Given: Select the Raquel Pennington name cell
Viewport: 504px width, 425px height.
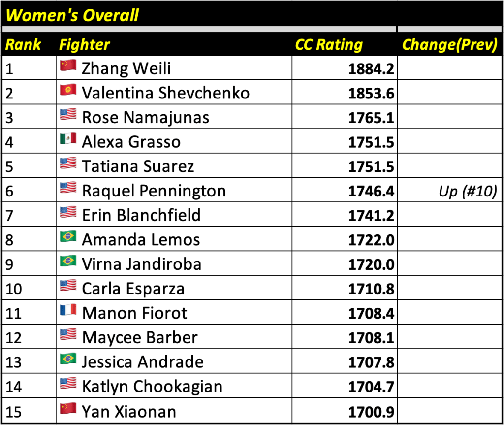Looking at the screenshot, I should pyautogui.click(x=154, y=191).
